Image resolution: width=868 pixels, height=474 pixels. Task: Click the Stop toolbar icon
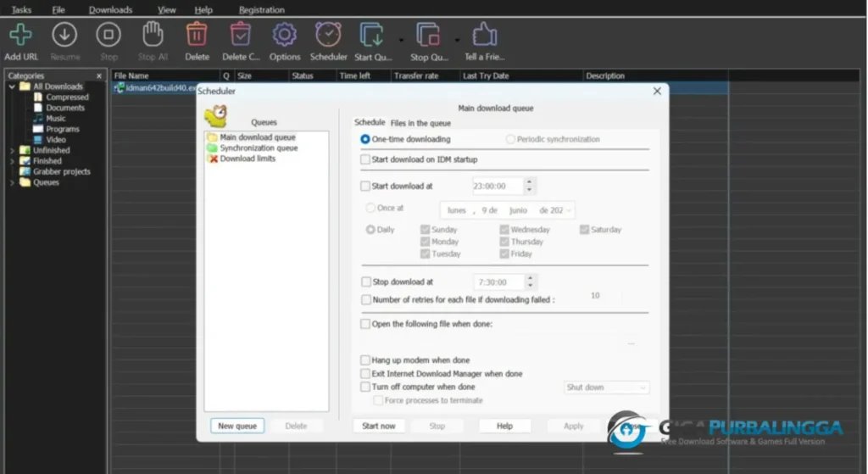point(108,35)
